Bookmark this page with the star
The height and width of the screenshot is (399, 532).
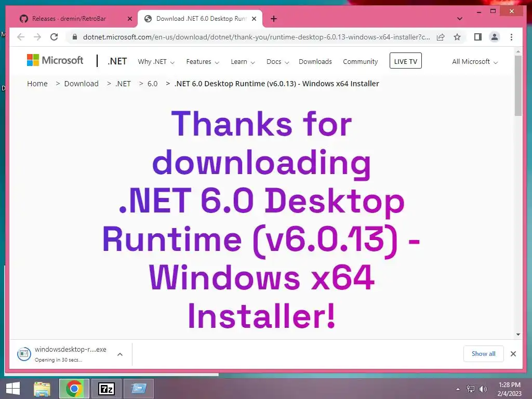point(457,37)
